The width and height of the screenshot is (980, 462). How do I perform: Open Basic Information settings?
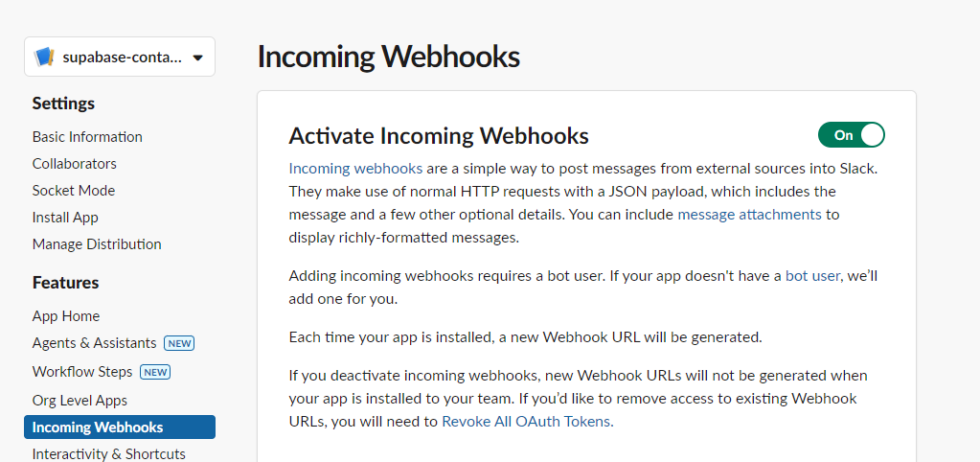pyautogui.click(x=87, y=137)
